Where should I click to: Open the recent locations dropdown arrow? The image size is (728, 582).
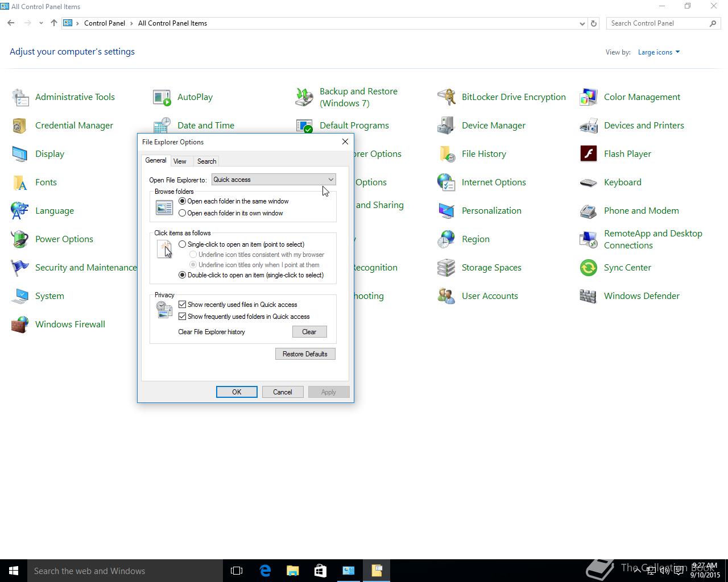[x=41, y=23]
